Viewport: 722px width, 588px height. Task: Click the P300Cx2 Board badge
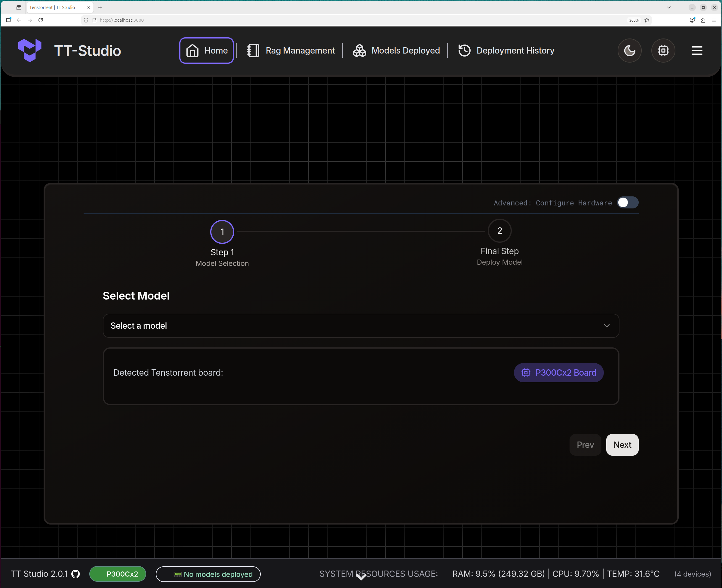click(558, 373)
